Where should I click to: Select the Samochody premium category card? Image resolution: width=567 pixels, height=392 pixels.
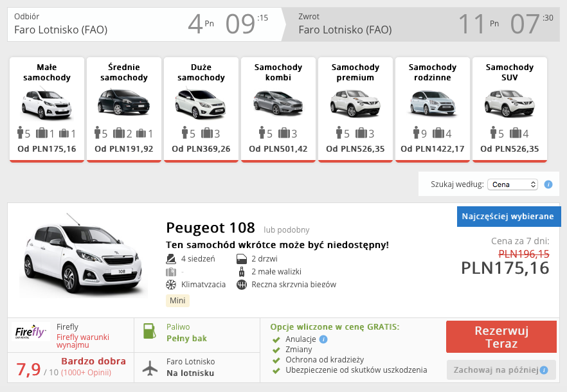[x=355, y=110]
